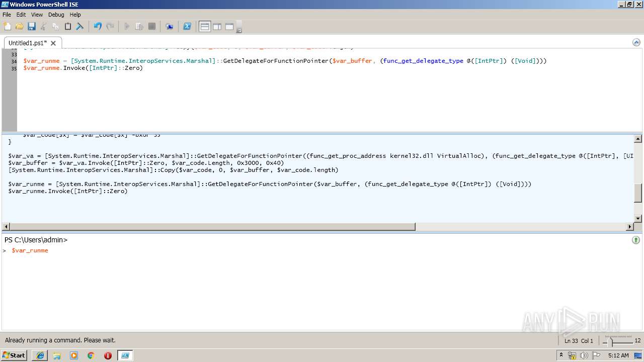
Task: Click the output horizontal scrollbar thumb
Action: (212, 227)
